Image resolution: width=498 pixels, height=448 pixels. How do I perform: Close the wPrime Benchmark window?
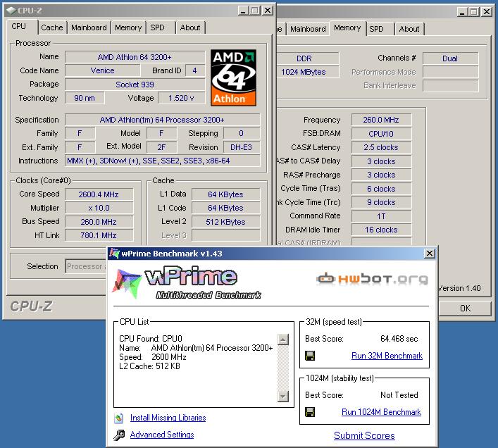(x=430, y=254)
